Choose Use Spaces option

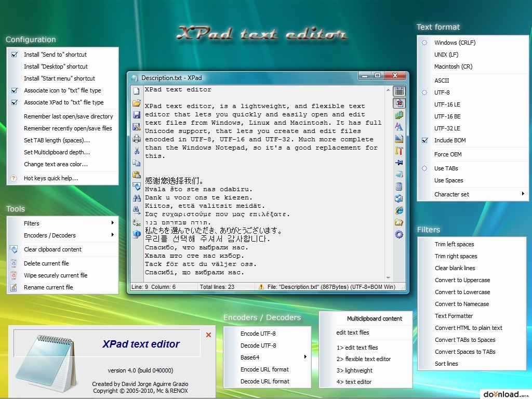pyautogui.click(x=473, y=180)
